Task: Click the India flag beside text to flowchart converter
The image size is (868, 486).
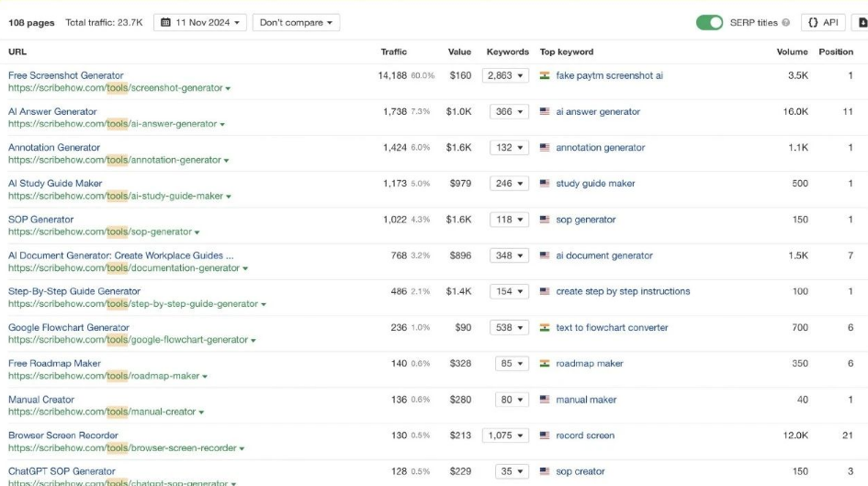Action: (x=545, y=327)
